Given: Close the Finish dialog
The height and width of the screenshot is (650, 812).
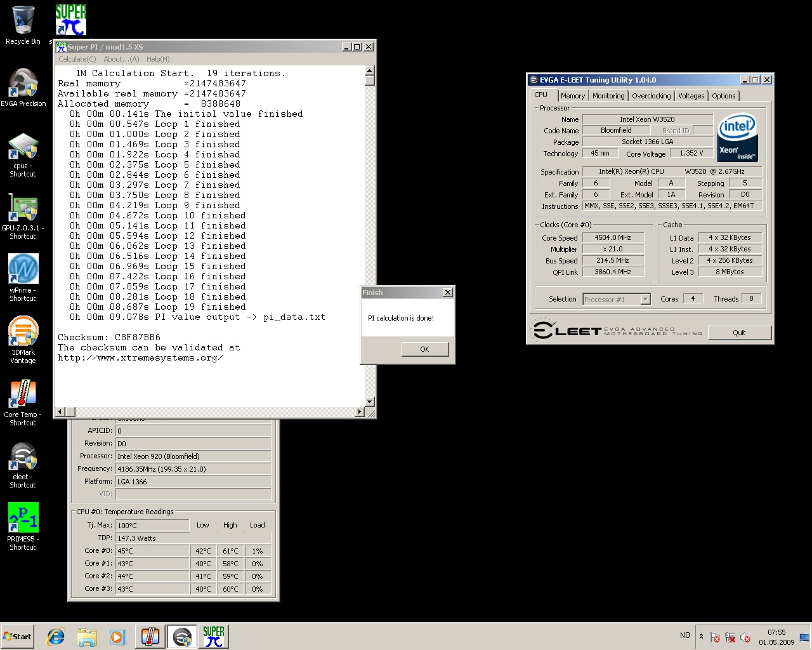Looking at the screenshot, I should tap(448, 293).
